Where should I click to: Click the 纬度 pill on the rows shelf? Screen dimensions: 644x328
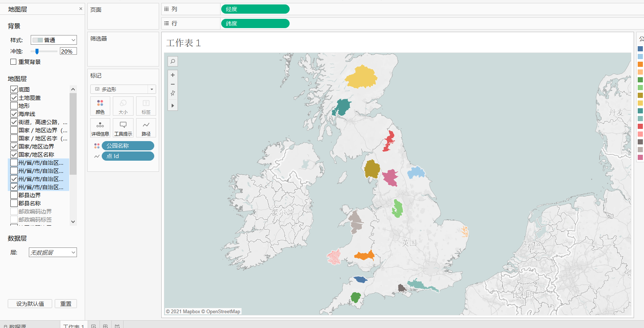pyautogui.click(x=255, y=23)
